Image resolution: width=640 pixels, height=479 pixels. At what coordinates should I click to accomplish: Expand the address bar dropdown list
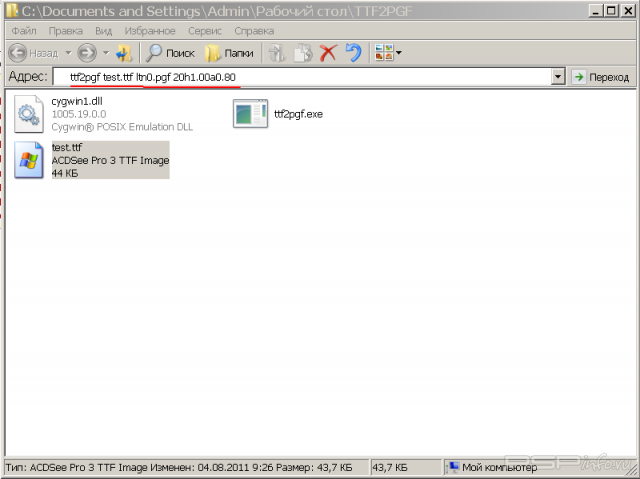pos(558,77)
